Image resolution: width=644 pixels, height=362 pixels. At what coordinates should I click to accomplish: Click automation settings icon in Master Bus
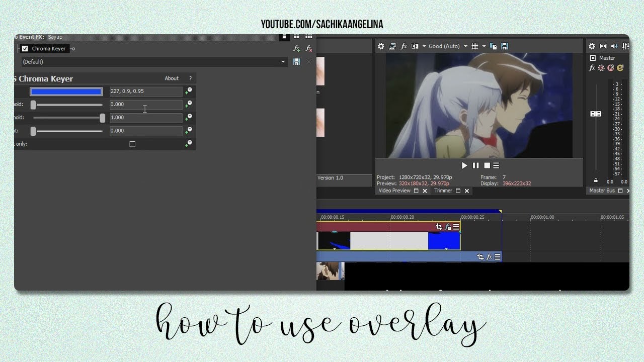pyautogui.click(x=601, y=68)
